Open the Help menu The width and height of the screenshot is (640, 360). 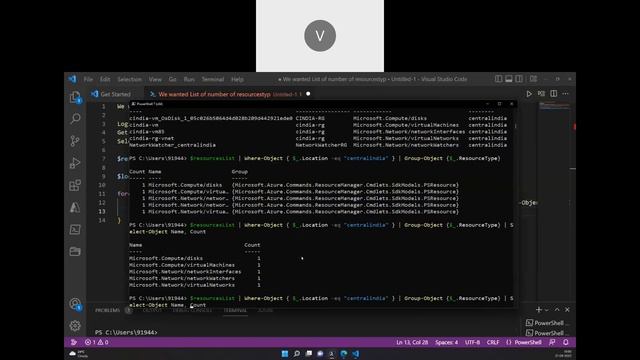coord(237,79)
